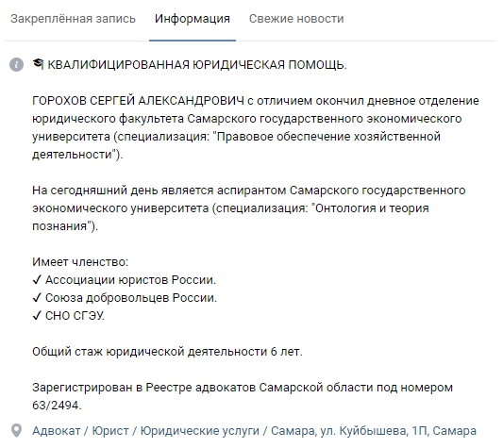This screenshot has height=448, width=503.
Task: Click the registry number 63/2494
Action: pyautogui.click(x=57, y=406)
